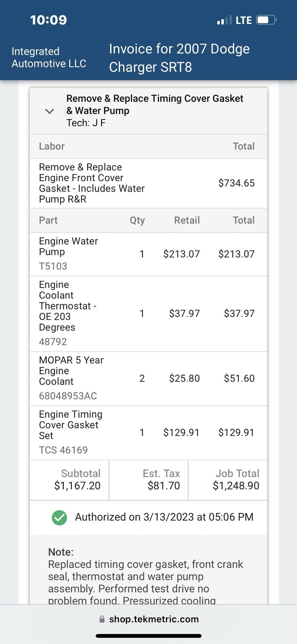Tap the lock icon beside the URL
Image resolution: width=297 pixels, height=644 pixels.
point(102,619)
